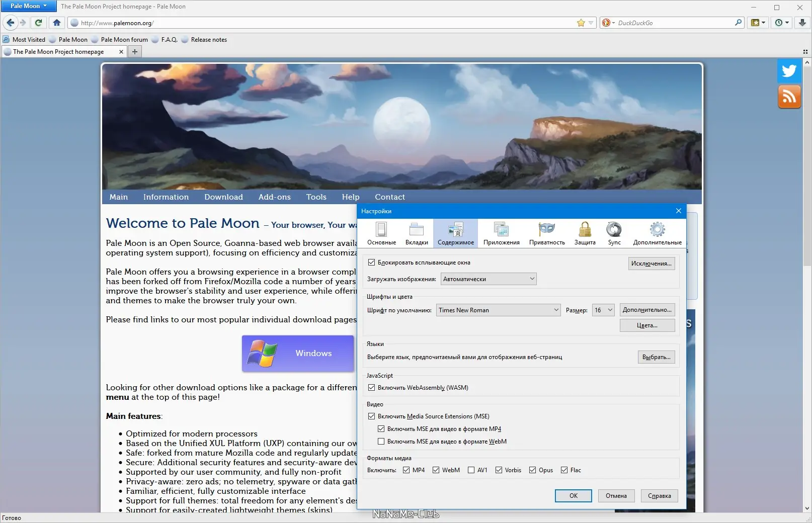The width and height of the screenshot is (812, 523).
Task: Open the Bookmarks menu button dropdown
Action: point(758,23)
